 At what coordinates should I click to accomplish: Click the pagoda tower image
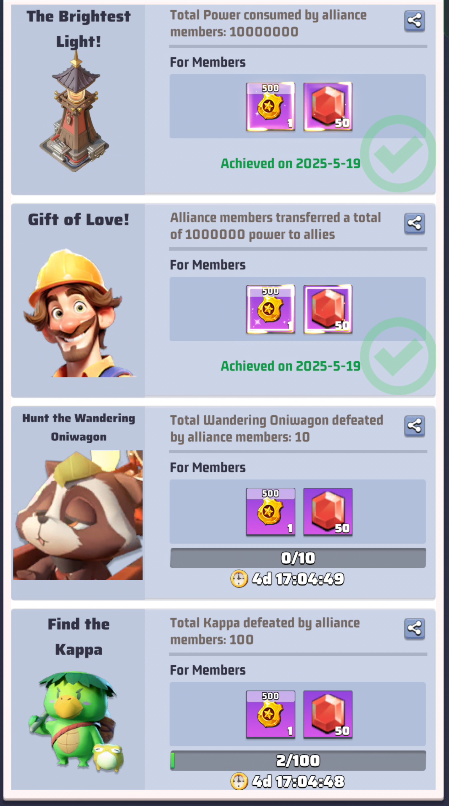coord(75,111)
